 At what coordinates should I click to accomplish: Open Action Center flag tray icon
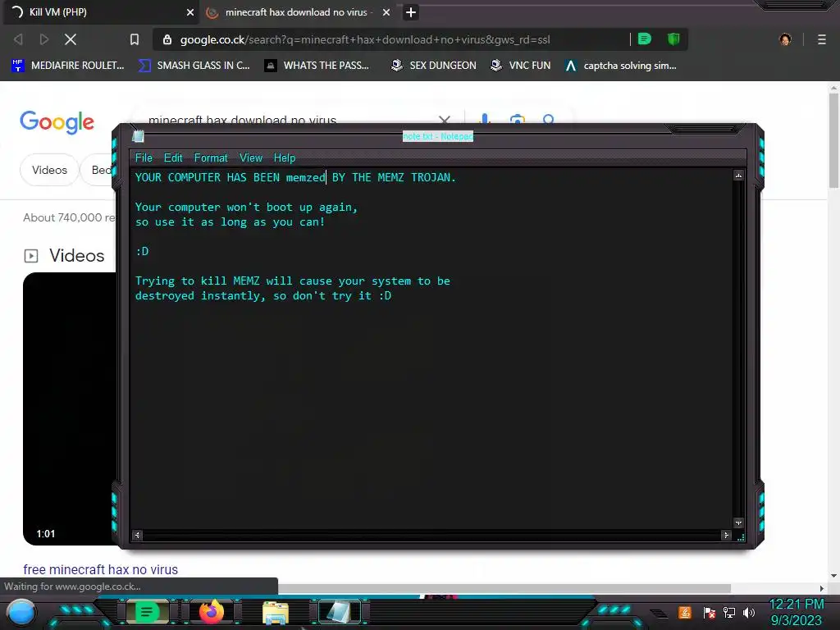(x=710, y=612)
